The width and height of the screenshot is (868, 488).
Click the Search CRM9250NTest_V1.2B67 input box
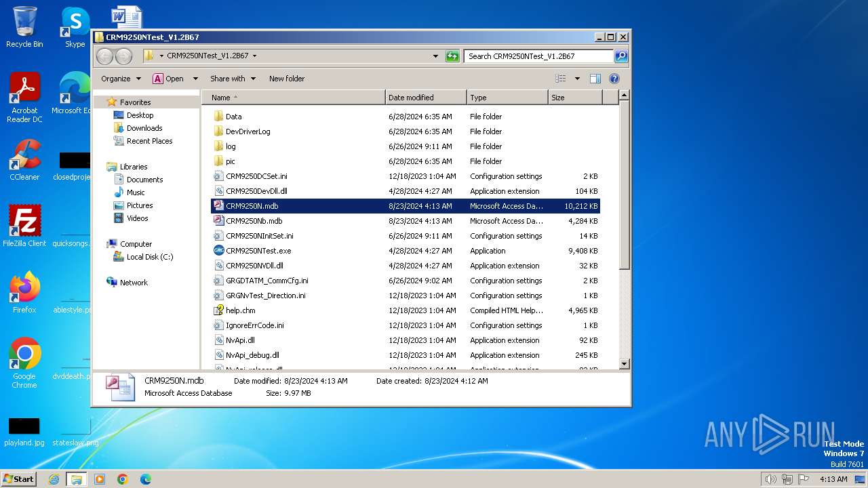tap(539, 56)
